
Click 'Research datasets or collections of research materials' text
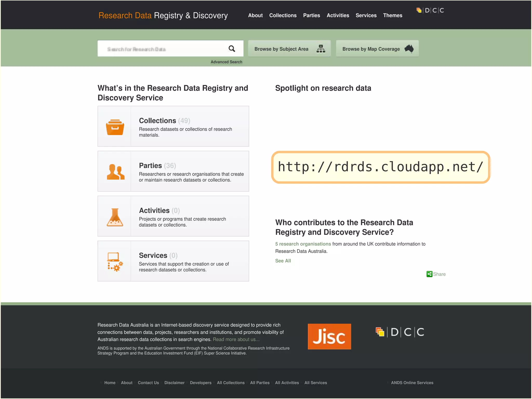pyautogui.click(x=185, y=132)
